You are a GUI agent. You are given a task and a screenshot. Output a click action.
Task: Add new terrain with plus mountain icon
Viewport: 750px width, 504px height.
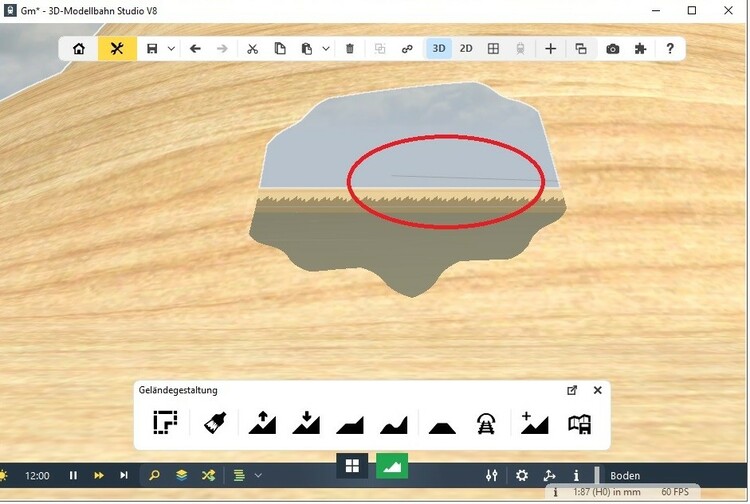click(x=534, y=422)
